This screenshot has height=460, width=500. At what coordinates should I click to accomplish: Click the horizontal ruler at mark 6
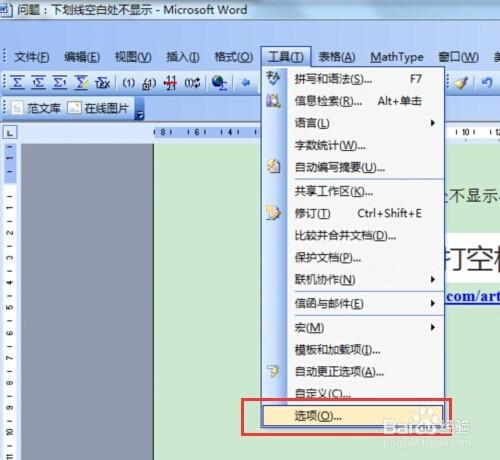tap(197, 132)
